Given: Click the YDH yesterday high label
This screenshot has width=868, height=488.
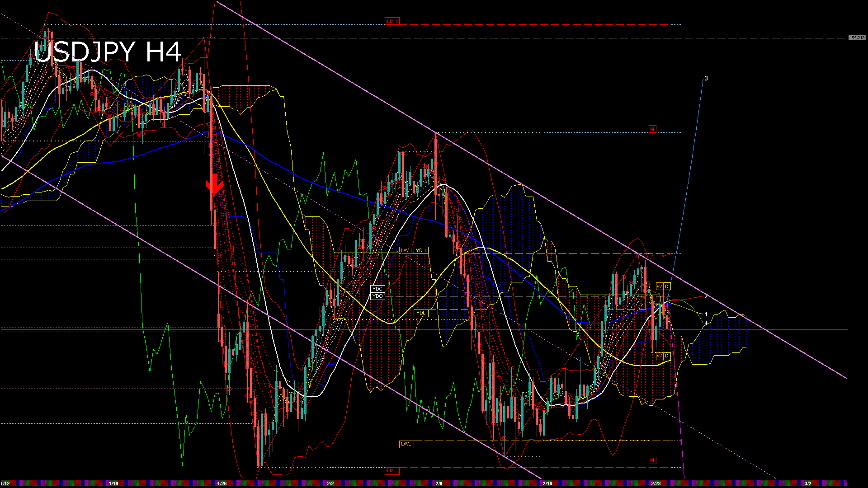Looking at the screenshot, I should [x=421, y=250].
